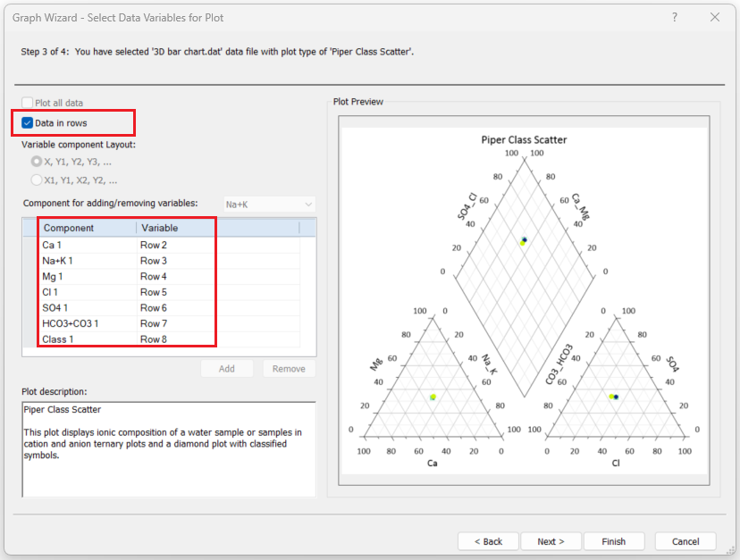Cancel the Graph Wizard
The image size is (740, 560).
[685, 541]
